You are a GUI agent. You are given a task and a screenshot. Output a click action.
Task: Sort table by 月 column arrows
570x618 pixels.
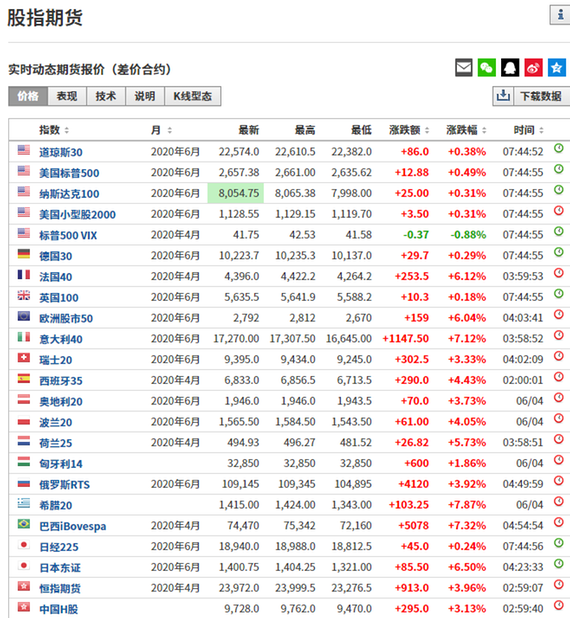[x=170, y=130]
